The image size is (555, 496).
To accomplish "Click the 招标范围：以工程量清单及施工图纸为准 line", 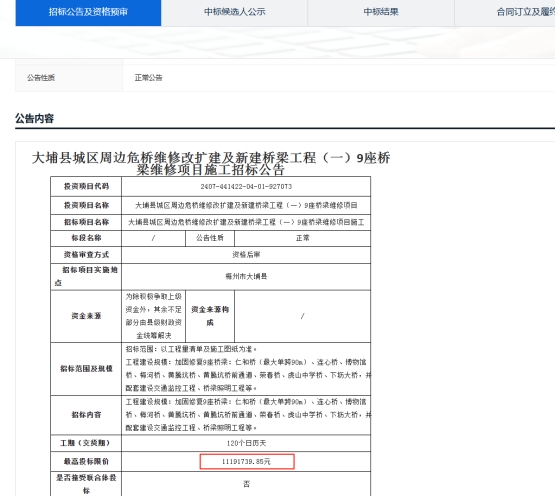I will coord(191,349).
